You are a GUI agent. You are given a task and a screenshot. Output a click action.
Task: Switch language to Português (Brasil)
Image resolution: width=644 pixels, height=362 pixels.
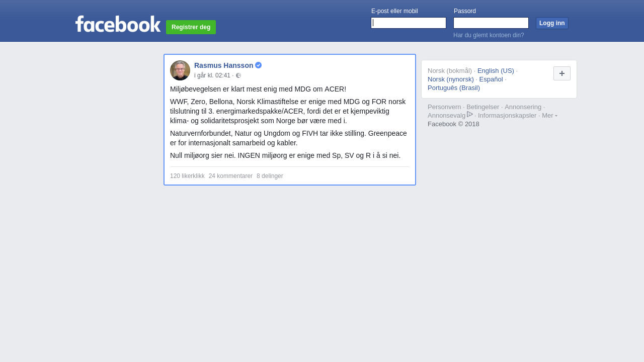point(454,87)
